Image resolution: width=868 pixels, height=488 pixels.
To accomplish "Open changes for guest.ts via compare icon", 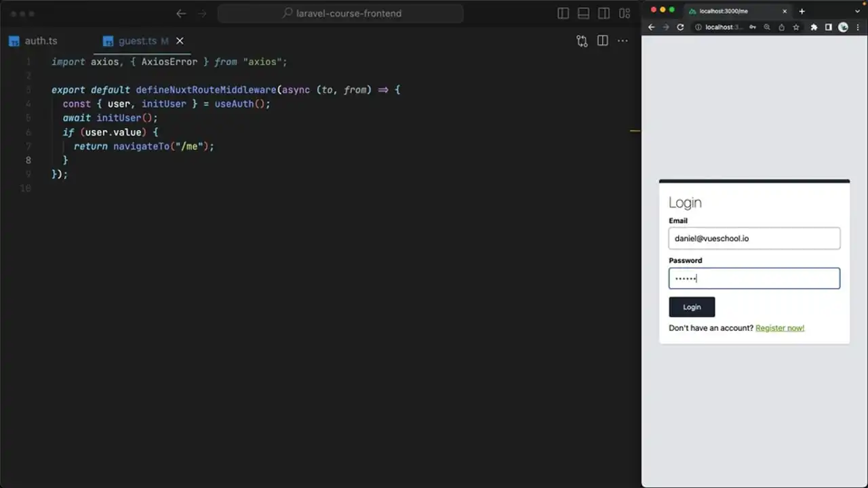I will (582, 41).
